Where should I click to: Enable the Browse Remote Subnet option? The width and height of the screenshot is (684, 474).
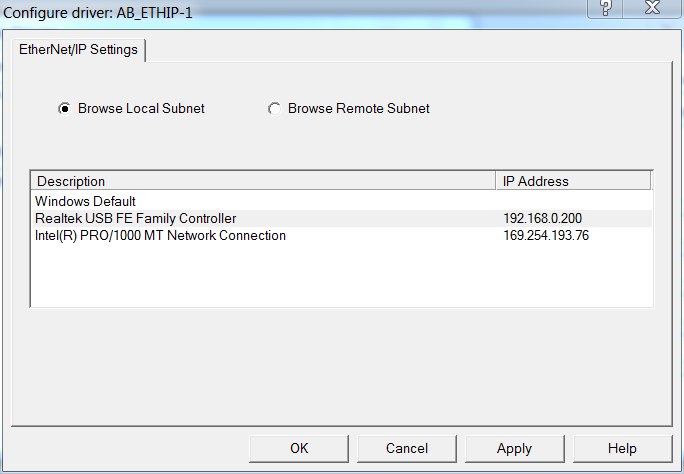[x=275, y=108]
